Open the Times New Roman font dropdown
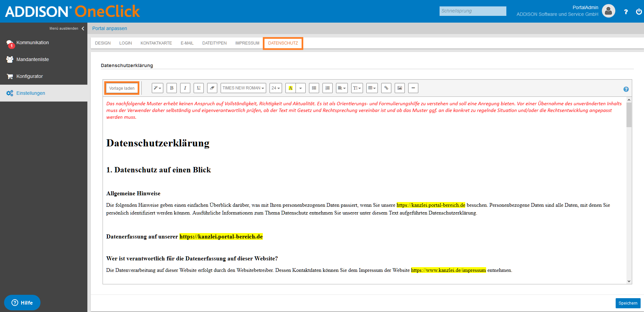This screenshot has height=312, width=644. (x=243, y=88)
